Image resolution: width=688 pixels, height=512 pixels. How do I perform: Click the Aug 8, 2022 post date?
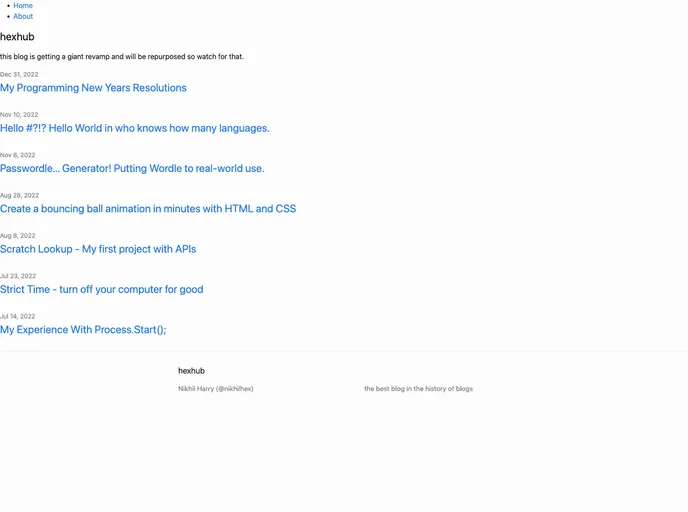coord(17,236)
